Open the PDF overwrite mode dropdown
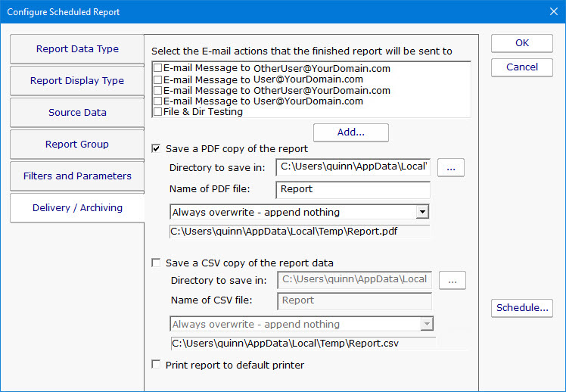The height and width of the screenshot is (392, 566). pyautogui.click(x=423, y=212)
